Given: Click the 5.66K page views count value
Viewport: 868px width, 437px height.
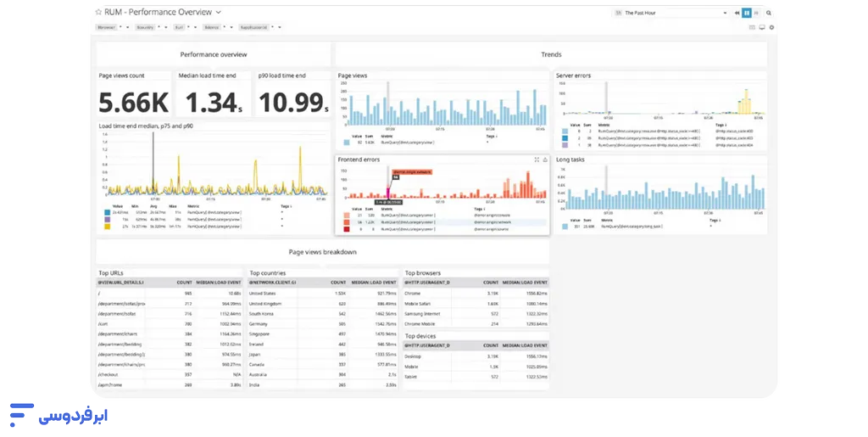Looking at the screenshot, I should pyautogui.click(x=133, y=103).
